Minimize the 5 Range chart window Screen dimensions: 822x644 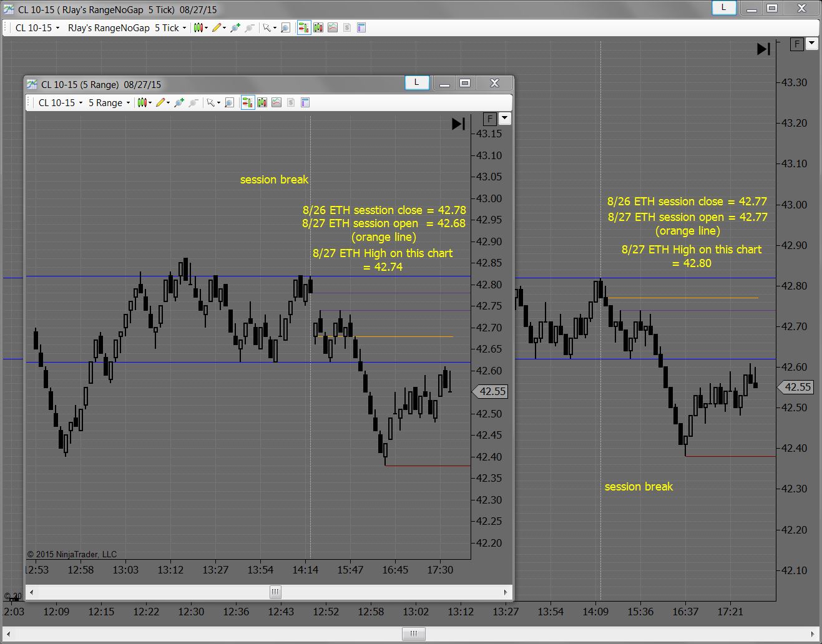(x=444, y=83)
